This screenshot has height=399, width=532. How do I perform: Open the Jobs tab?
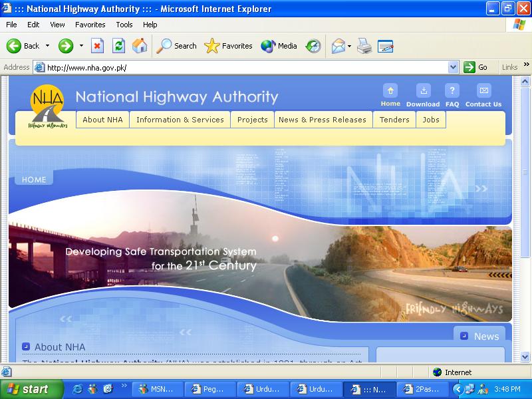click(431, 120)
